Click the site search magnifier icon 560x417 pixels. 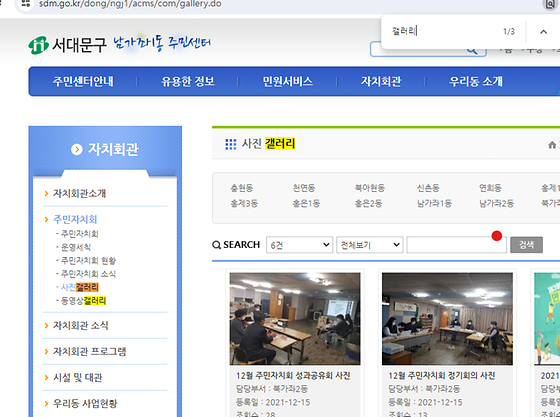coord(472,51)
